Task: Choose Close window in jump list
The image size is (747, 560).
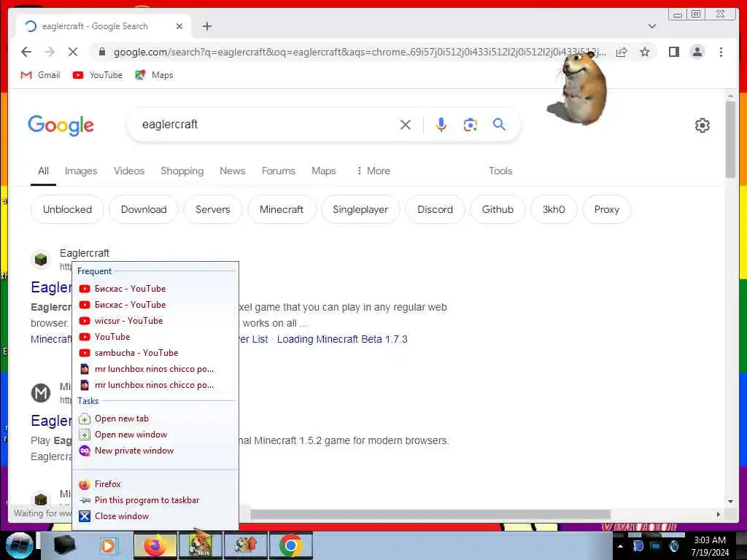Action: 155,516
